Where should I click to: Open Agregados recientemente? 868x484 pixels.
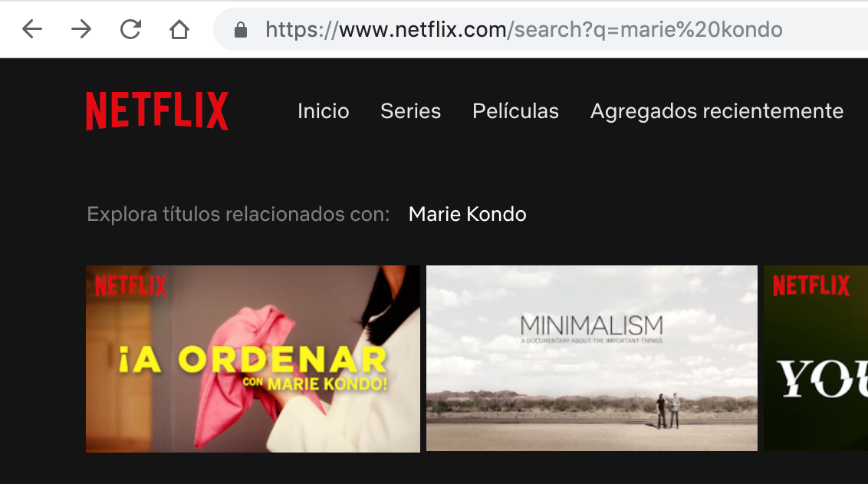click(717, 111)
